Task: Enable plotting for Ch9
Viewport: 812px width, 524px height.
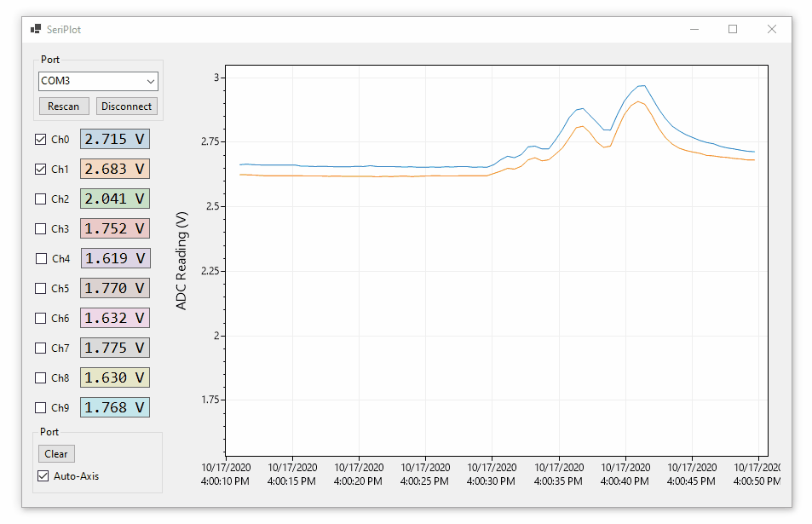Action: click(41, 407)
